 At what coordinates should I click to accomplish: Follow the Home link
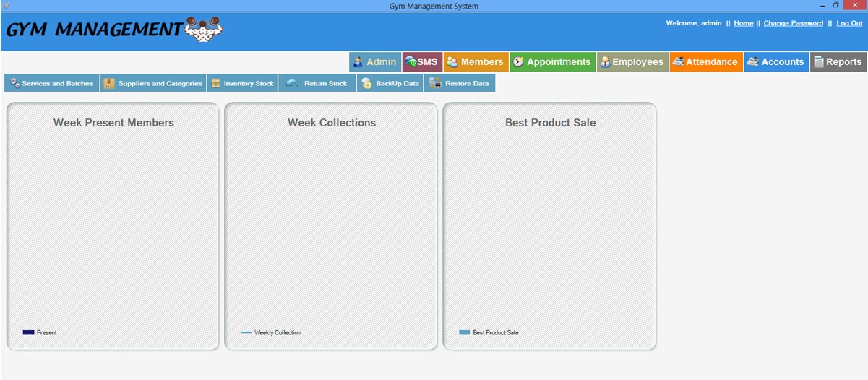743,23
